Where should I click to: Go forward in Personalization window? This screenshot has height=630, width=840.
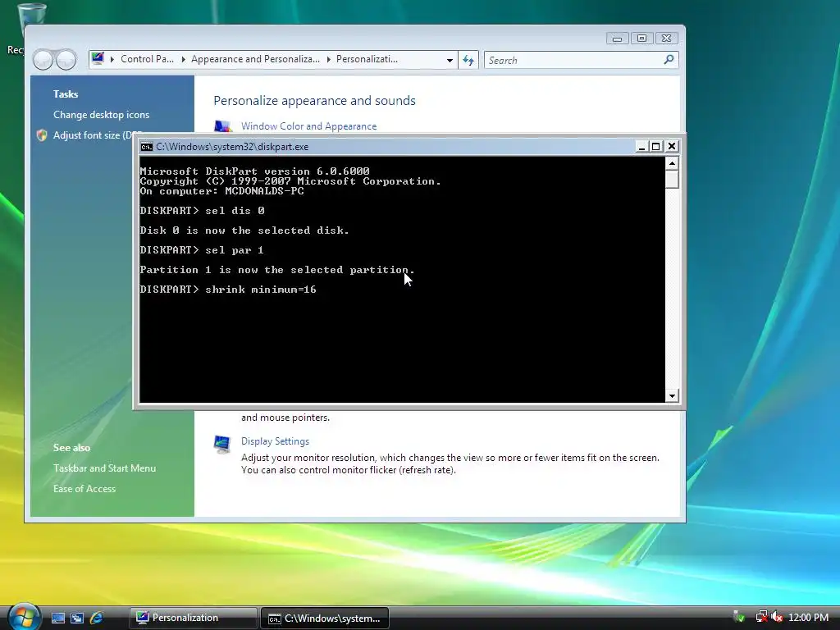point(66,59)
